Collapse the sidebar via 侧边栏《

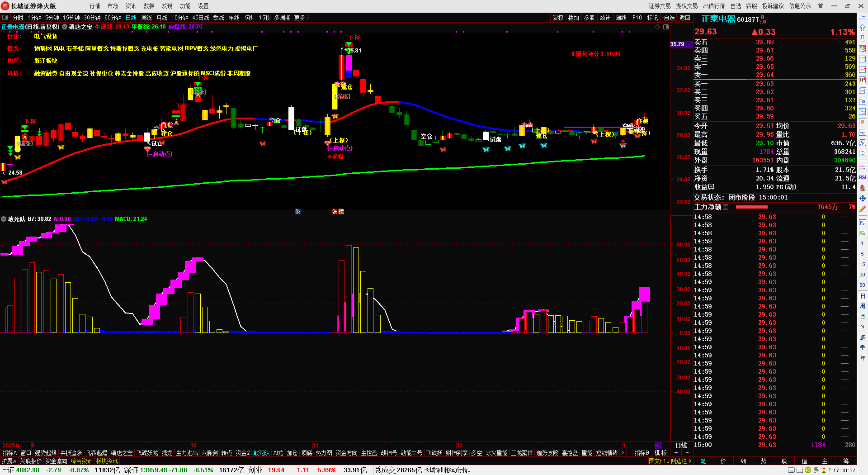coord(682,461)
